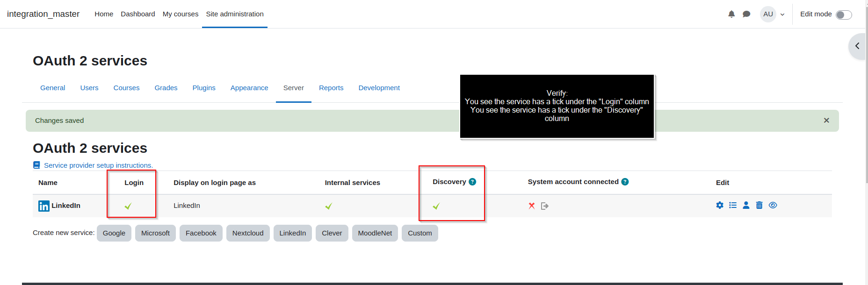Open Discovery help icon
868x285 pixels.
point(472,182)
